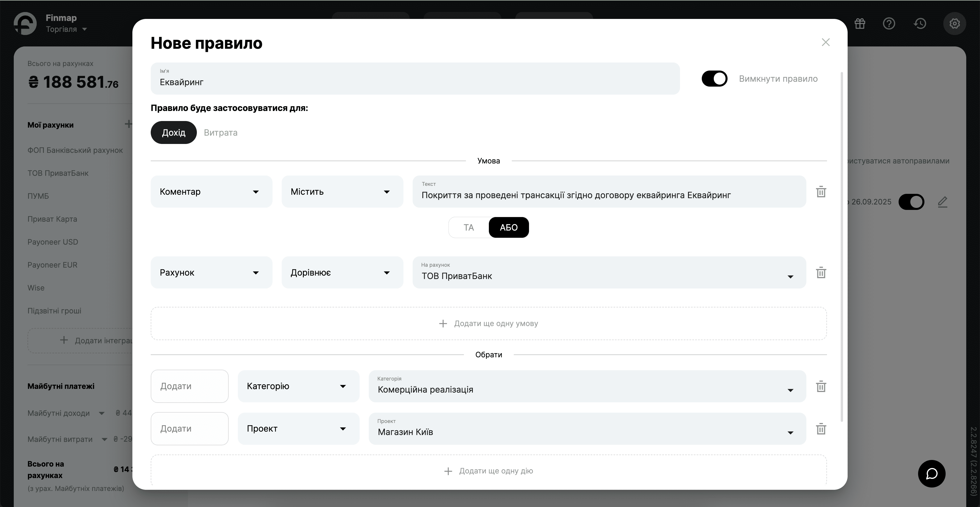This screenshot has width=980, height=507.
Task: Open the Коментар field dropdown
Action: (211, 192)
